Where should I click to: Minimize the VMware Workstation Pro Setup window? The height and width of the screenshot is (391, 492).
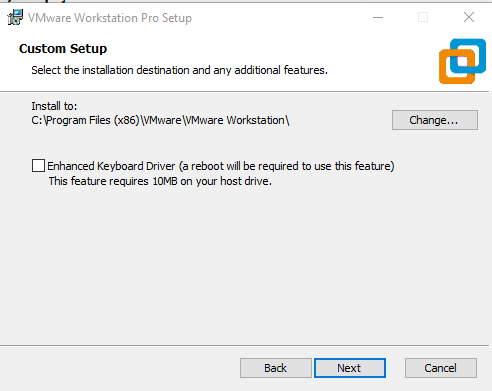click(378, 17)
